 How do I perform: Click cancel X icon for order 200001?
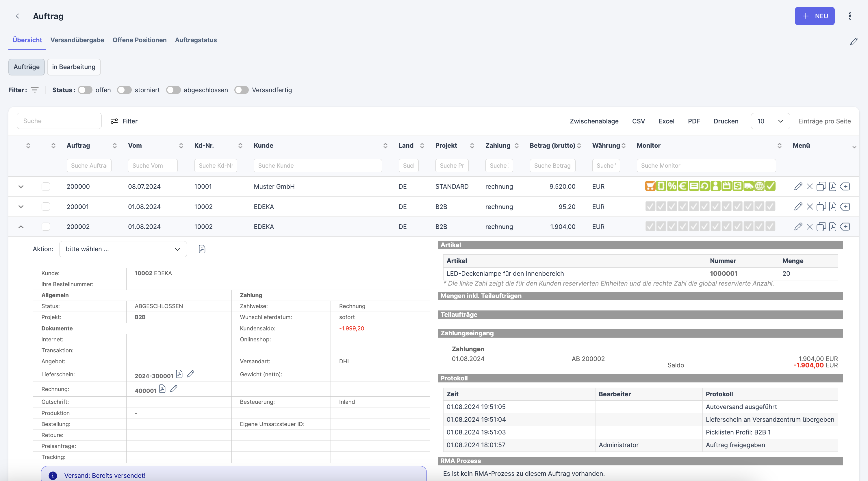810,207
